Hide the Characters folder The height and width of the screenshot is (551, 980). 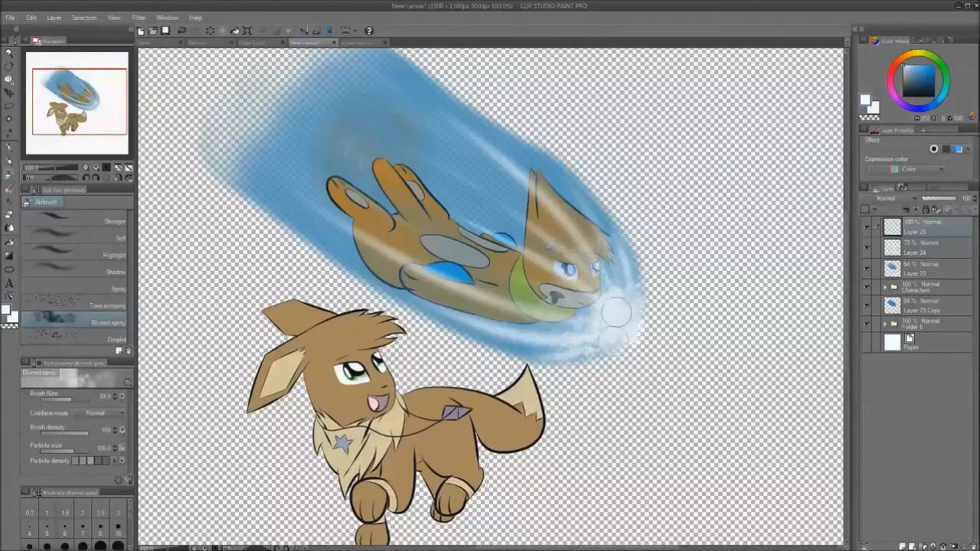coord(867,287)
